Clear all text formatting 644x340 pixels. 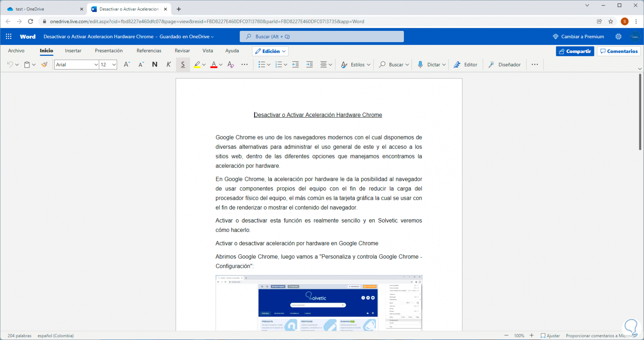(x=231, y=64)
